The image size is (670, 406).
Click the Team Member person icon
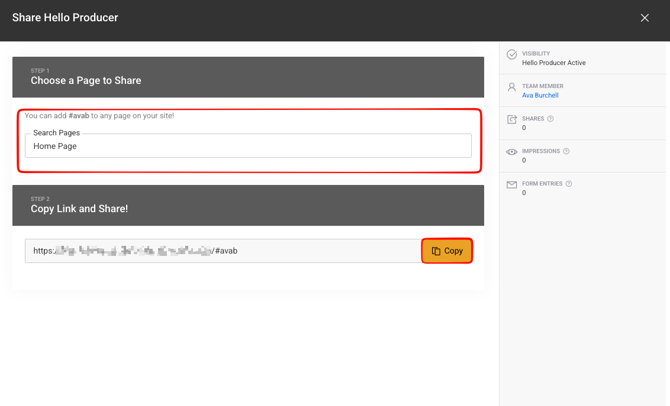coord(512,88)
